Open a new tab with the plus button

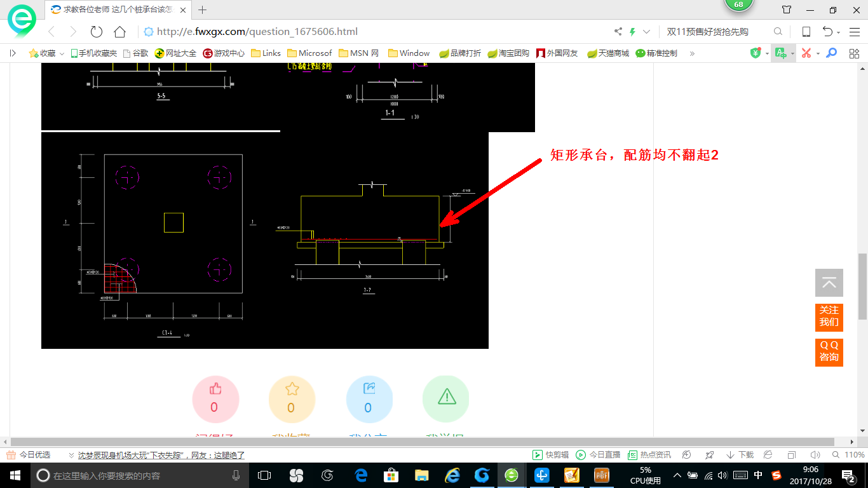[x=203, y=10]
